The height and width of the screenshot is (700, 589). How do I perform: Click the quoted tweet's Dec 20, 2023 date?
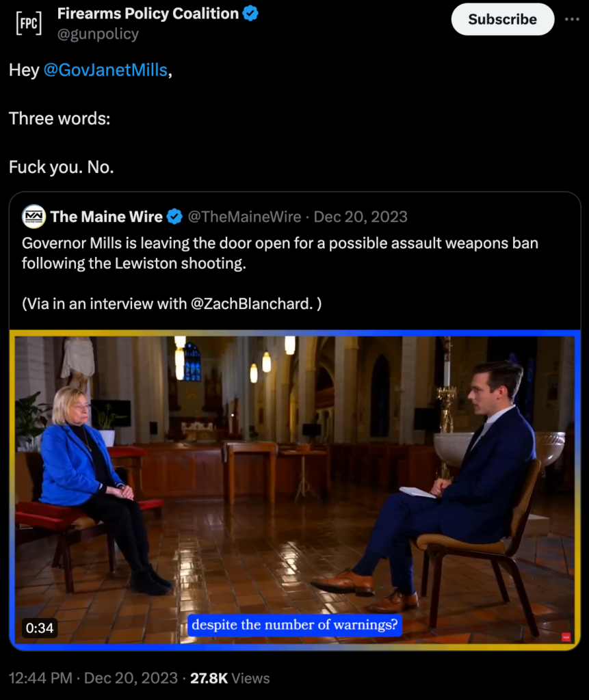pyautogui.click(x=361, y=217)
